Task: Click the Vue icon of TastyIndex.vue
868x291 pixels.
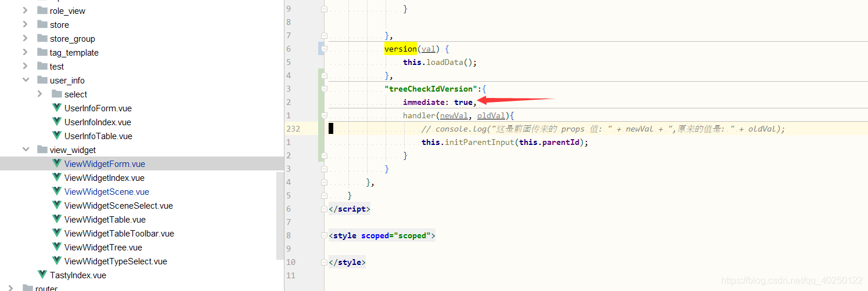Action: 42,275
